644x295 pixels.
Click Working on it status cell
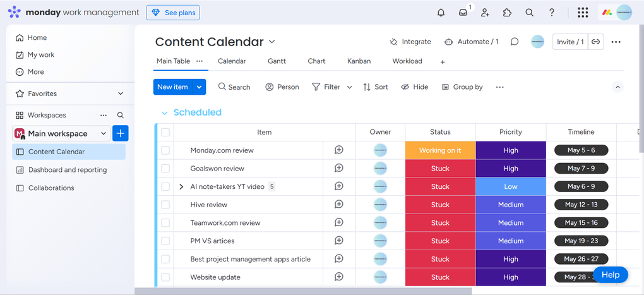click(440, 150)
